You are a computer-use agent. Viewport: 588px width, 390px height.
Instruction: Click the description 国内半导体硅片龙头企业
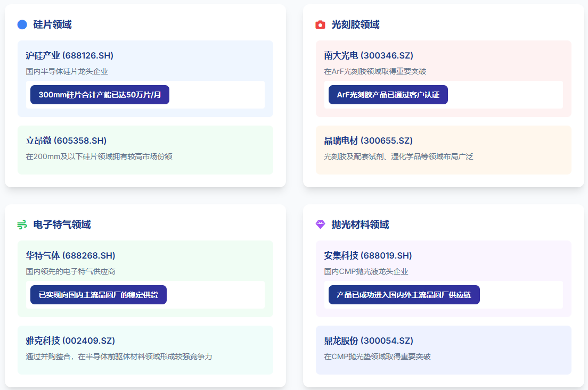coord(67,71)
